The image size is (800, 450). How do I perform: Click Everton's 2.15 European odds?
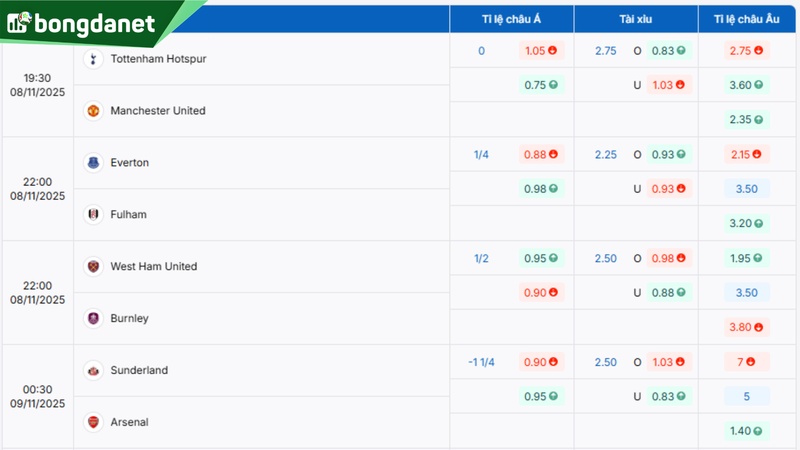tap(746, 155)
